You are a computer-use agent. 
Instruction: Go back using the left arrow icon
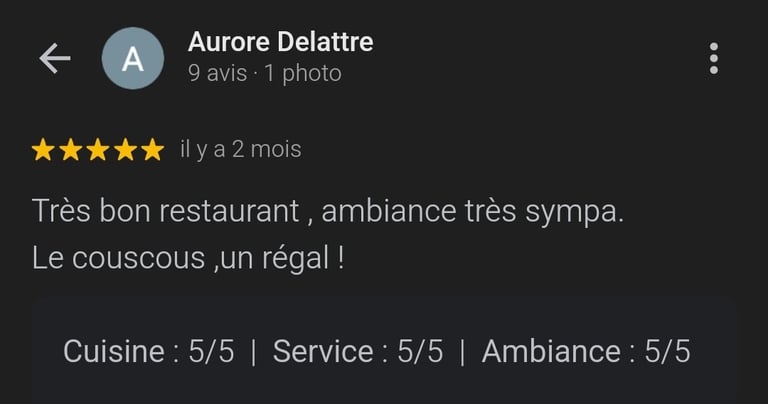click(55, 58)
